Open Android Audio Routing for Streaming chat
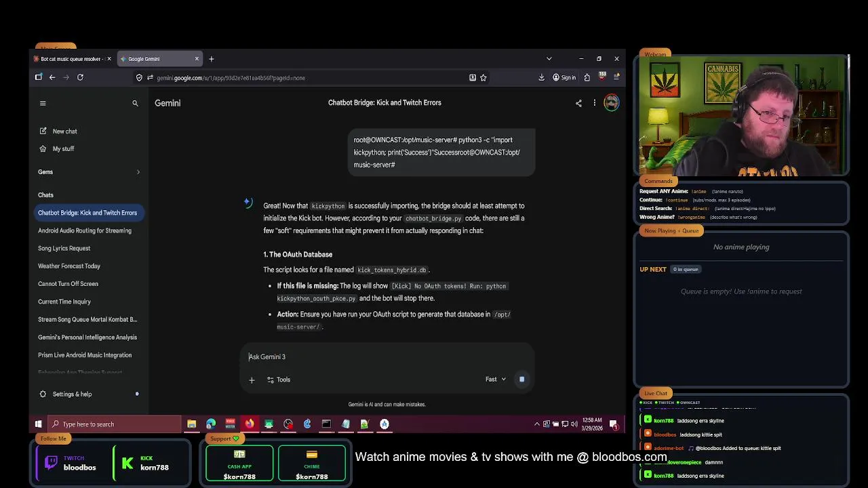Viewport: 868px width, 488px height. coord(85,230)
